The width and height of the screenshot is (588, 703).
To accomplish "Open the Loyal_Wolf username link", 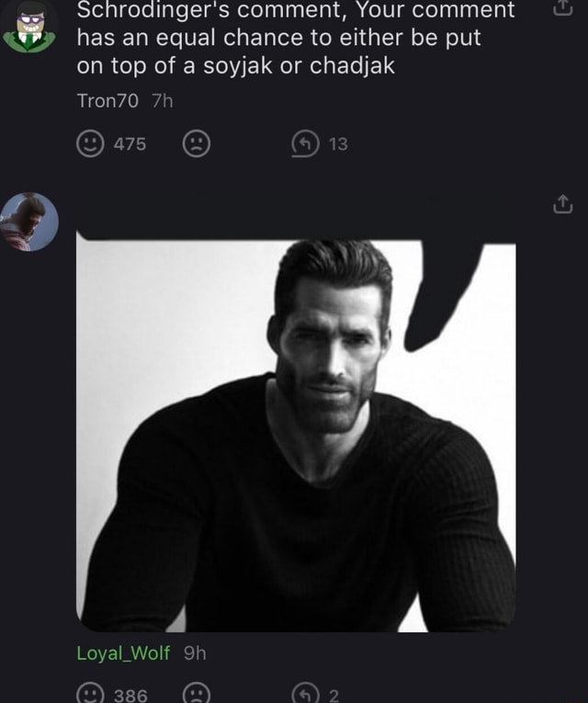I will [123, 653].
